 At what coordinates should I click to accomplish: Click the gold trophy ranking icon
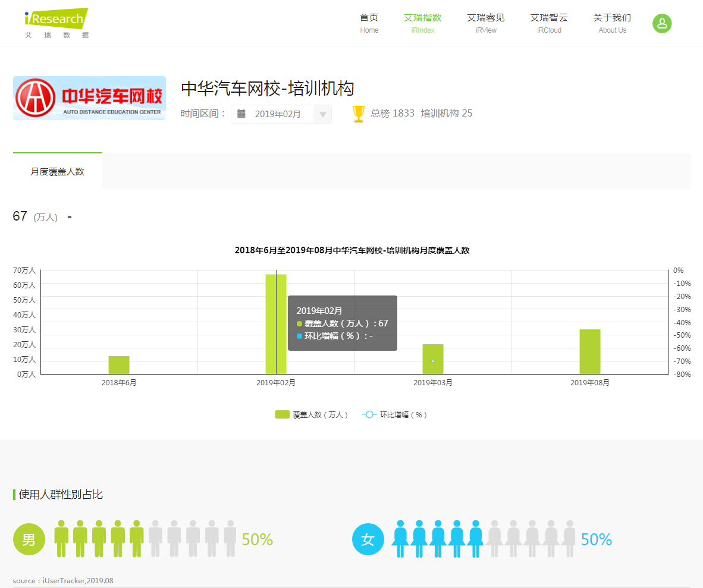pyautogui.click(x=359, y=114)
